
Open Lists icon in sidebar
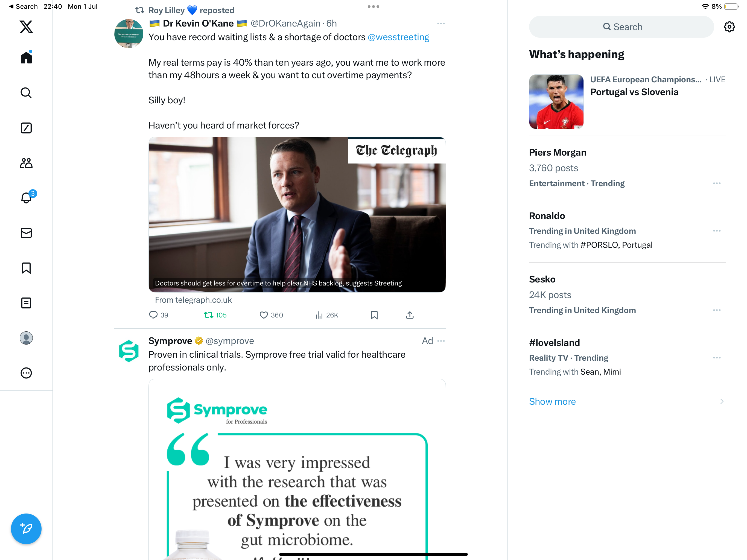click(x=26, y=303)
